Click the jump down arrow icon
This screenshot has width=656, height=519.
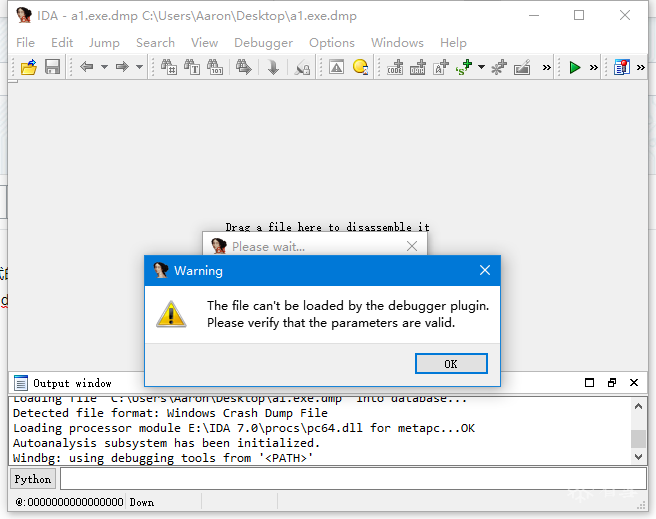pyautogui.click(x=273, y=67)
